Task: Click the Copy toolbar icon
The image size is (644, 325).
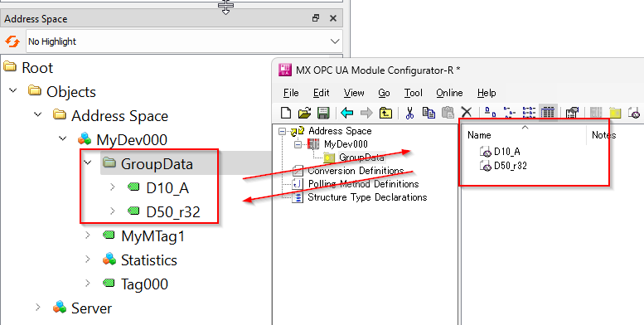Action: point(429,113)
